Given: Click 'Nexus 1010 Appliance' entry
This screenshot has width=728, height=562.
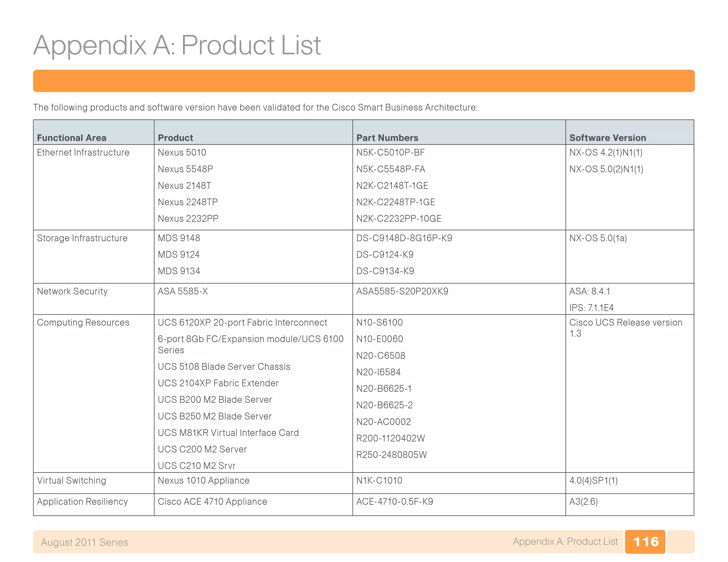Looking at the screenshot, I should point(204,481).
